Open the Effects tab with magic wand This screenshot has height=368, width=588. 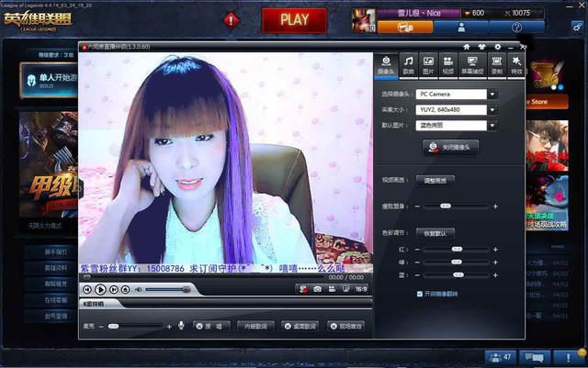(x=516, y=65)
